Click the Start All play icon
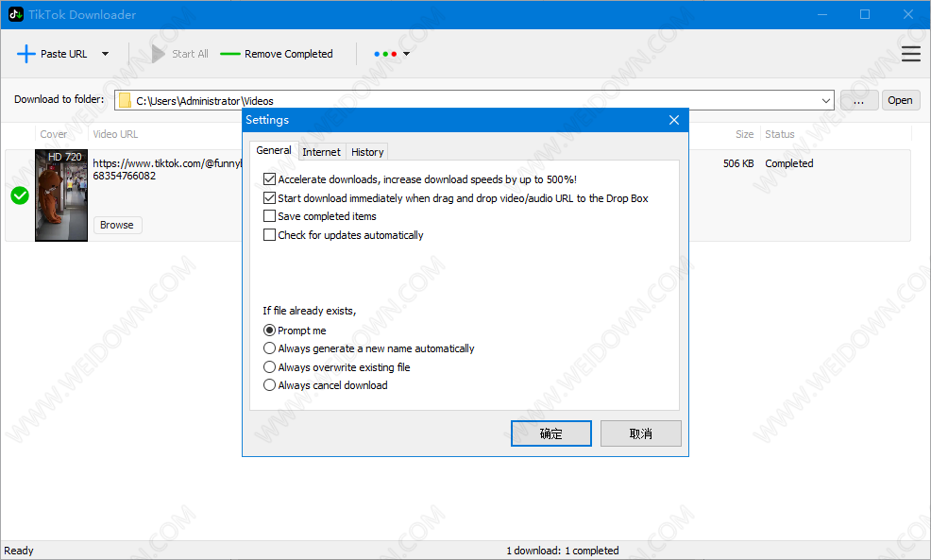This screenshot has height=560, width=931. pos(158,54)
